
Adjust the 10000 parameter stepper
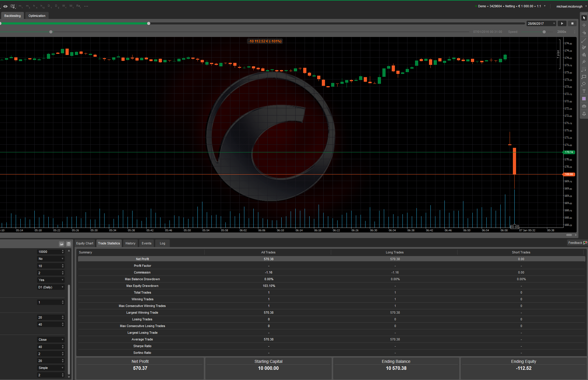[63, 252]
